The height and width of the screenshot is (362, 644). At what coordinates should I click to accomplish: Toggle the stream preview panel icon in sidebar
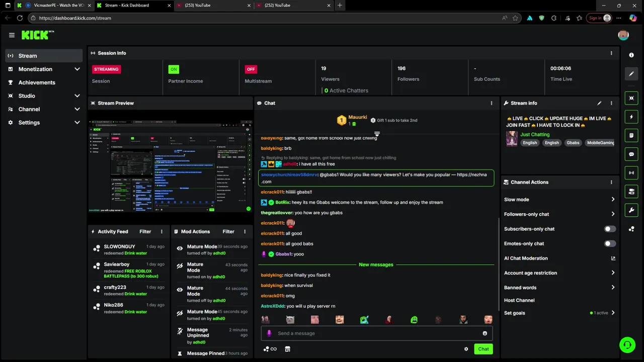point(631,98)
